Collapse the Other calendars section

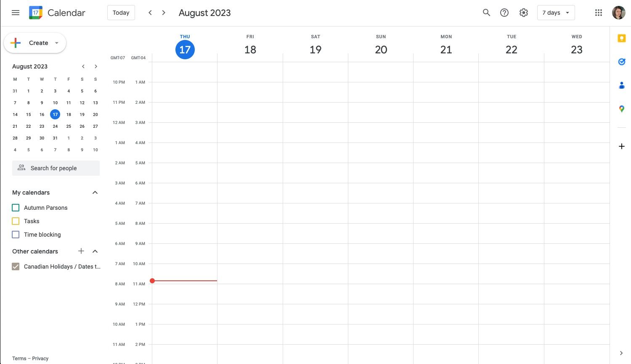(95, 251)
